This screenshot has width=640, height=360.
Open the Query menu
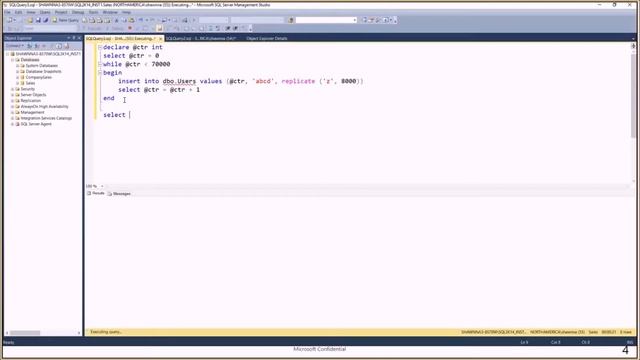pyautogui.click(x=45, y=12)
